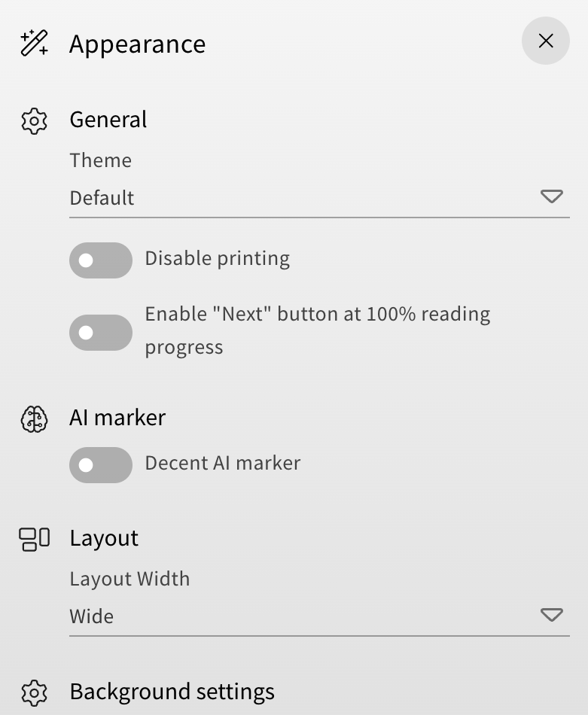Click the Layout section icon
This screenshot has height=715, width=588.
[35, 539]
